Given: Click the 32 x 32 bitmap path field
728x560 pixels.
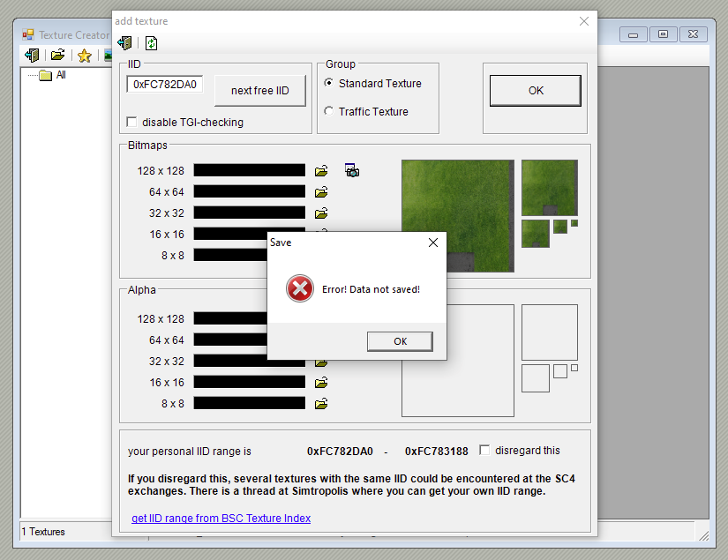Looking at the screenshot, I should point(250,213).
